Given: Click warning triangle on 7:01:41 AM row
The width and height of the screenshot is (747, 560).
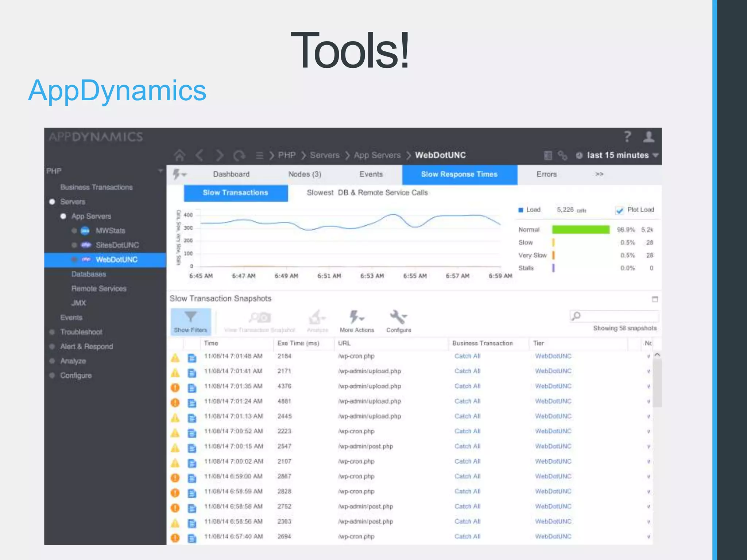Looking at the screenshot, I should pos(175,373).
